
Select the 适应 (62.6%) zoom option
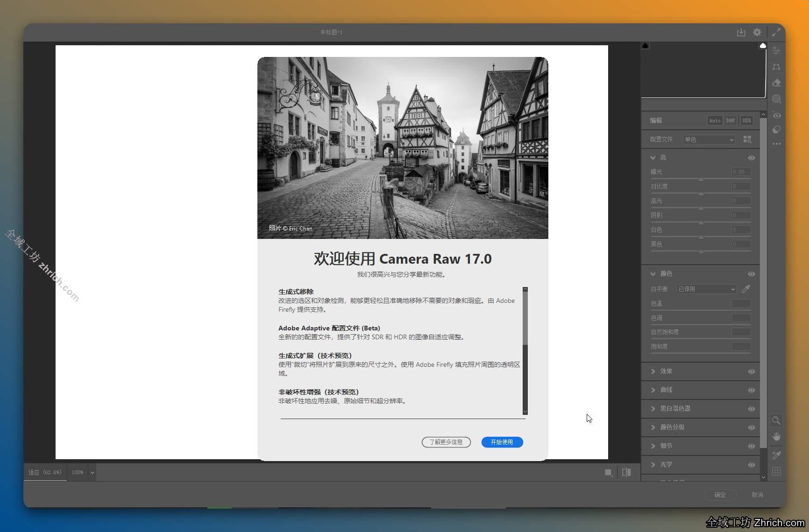coord(45,472)
